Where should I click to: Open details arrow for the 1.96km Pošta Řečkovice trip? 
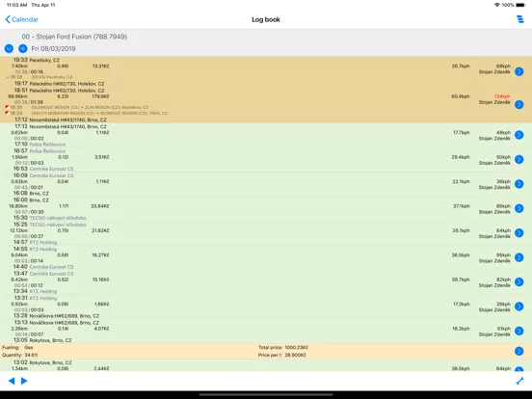[x=519, y=159]
